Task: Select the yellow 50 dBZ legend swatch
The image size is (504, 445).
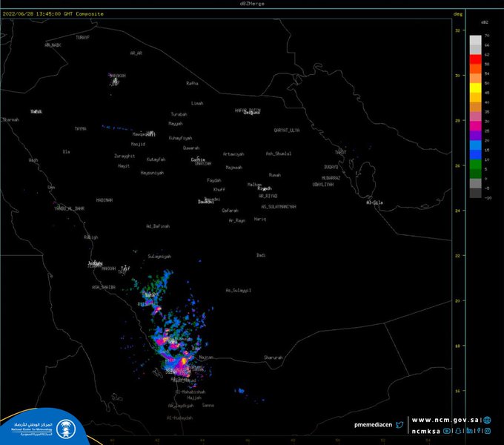Action: [475, 88]
